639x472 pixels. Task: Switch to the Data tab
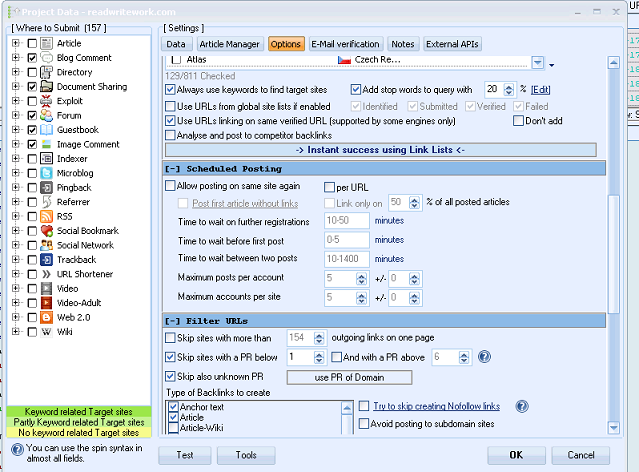[x=176, y=44]
